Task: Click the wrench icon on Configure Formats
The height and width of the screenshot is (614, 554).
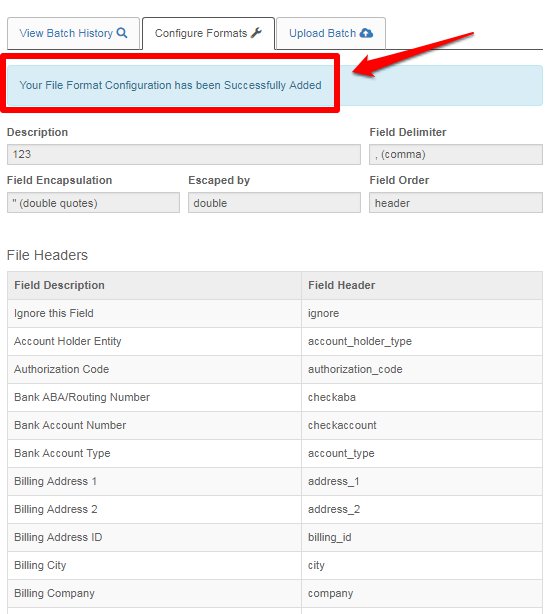Action: pyautogui.click(x=256, y=33)
